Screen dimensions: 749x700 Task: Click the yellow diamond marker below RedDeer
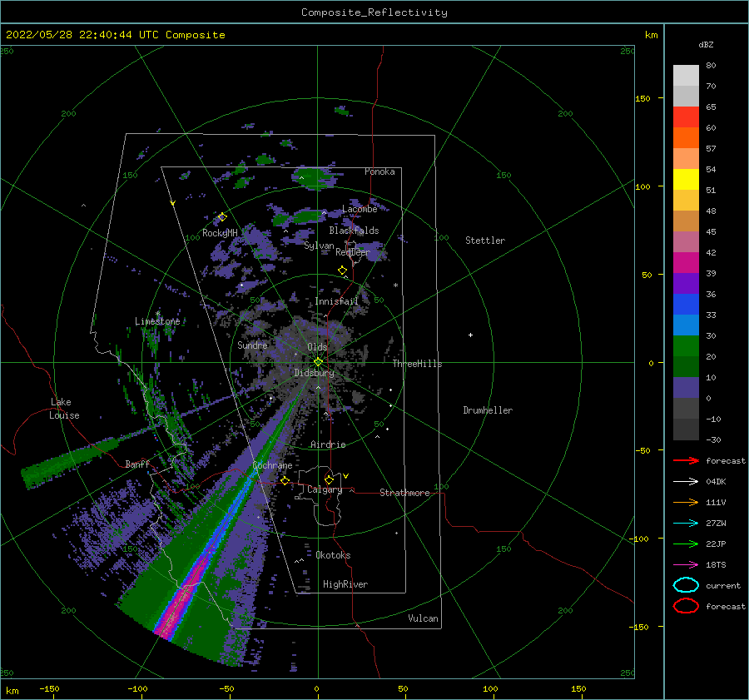point(343,271)
